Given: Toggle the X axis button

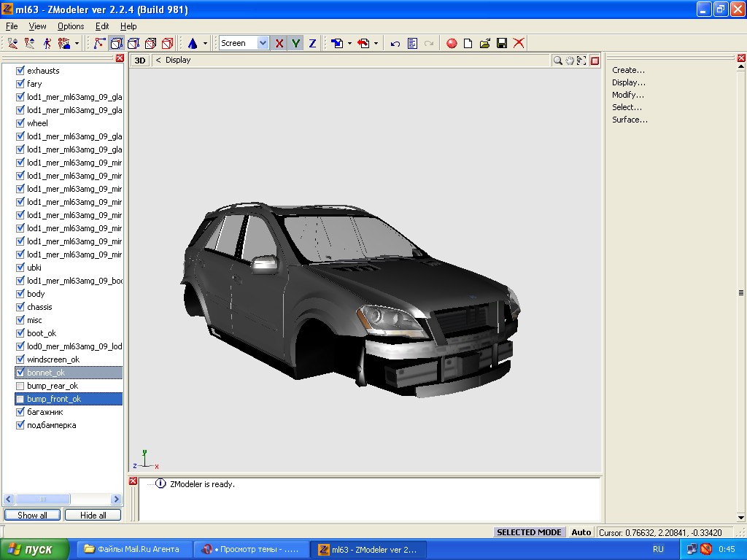Looking at the screenshot, I should 279,43.
